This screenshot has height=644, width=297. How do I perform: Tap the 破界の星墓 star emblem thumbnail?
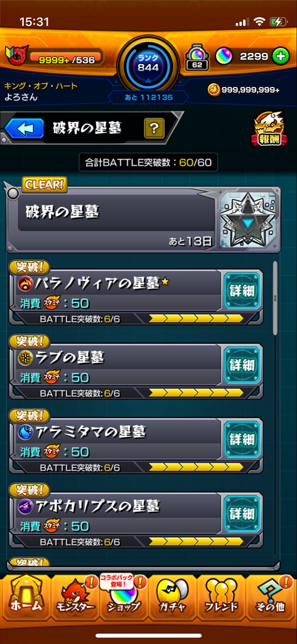click(248, 219)
